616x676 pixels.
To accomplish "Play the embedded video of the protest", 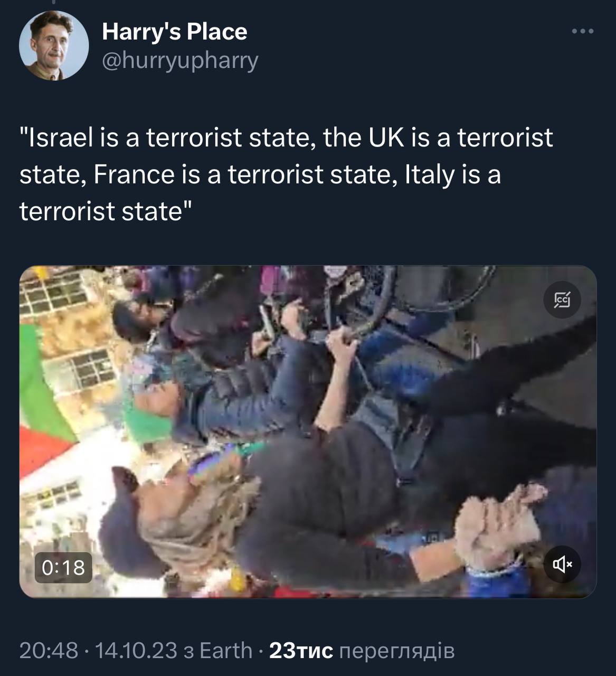I will tap(308, 431).
